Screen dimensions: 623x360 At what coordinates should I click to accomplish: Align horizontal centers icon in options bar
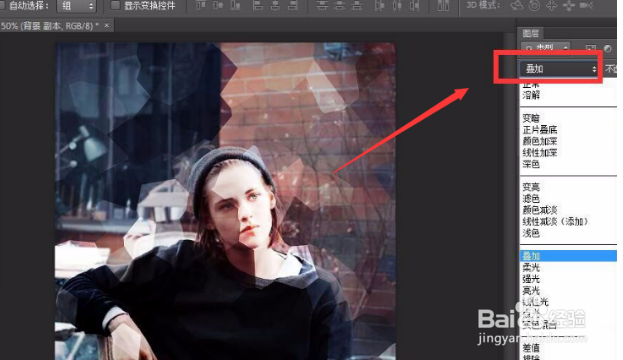pos(275,6)
